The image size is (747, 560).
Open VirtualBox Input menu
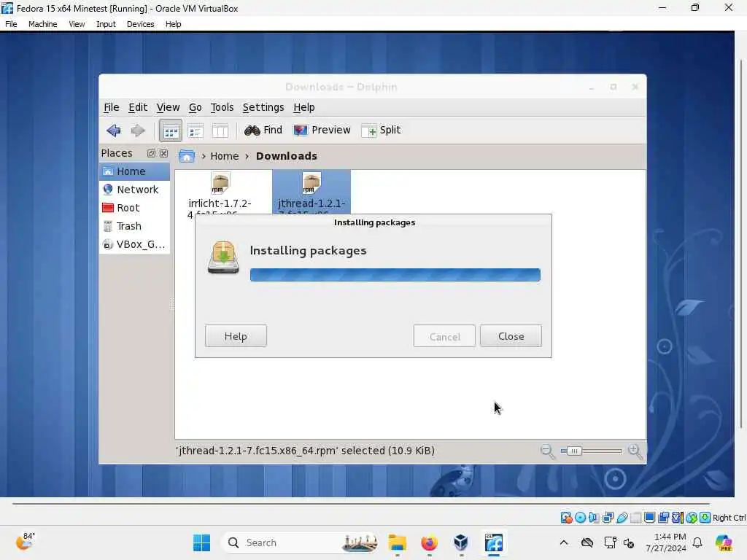click(106, 24)
